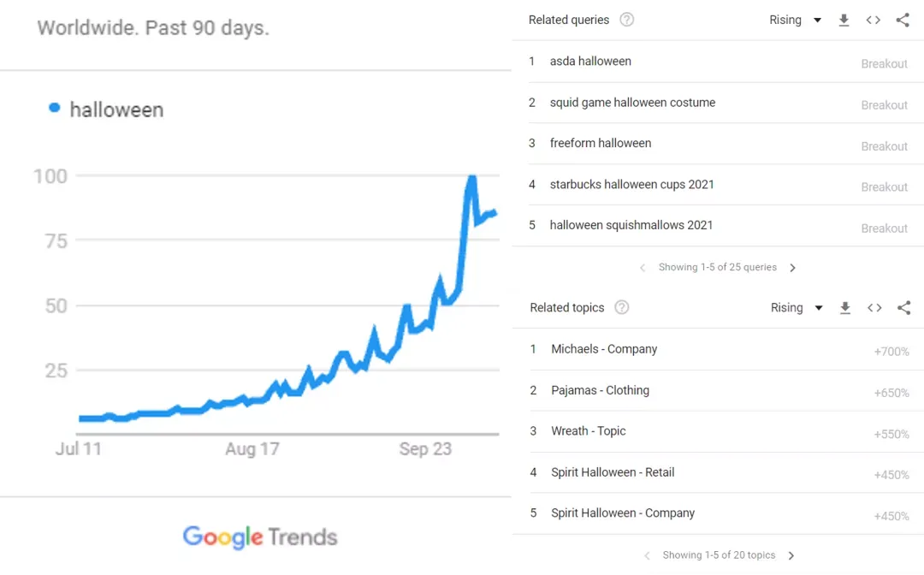Go to next page of related topics
924x575 pixels.
[791, 555]
